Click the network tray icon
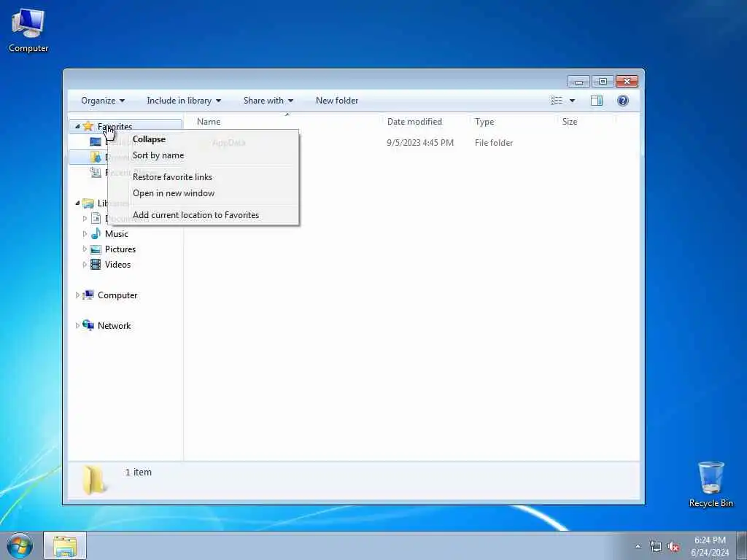This screenshot has height=560, width=747. (656, 547)
